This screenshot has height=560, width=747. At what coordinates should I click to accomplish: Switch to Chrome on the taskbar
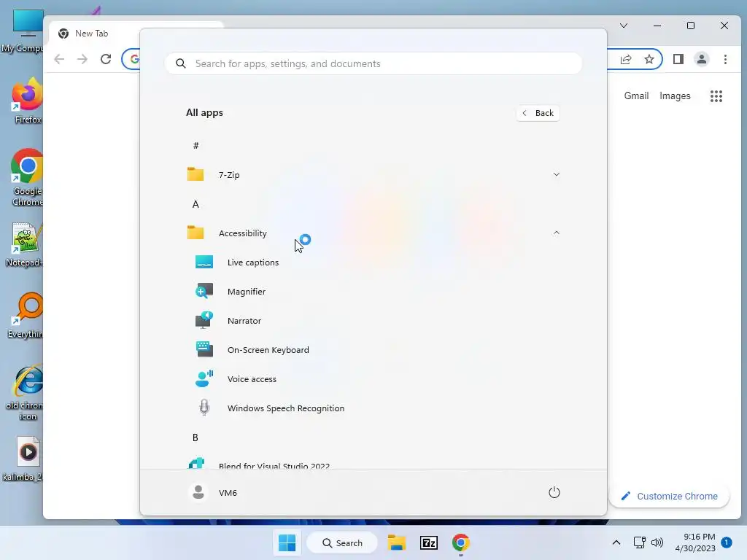coord(461,542)
